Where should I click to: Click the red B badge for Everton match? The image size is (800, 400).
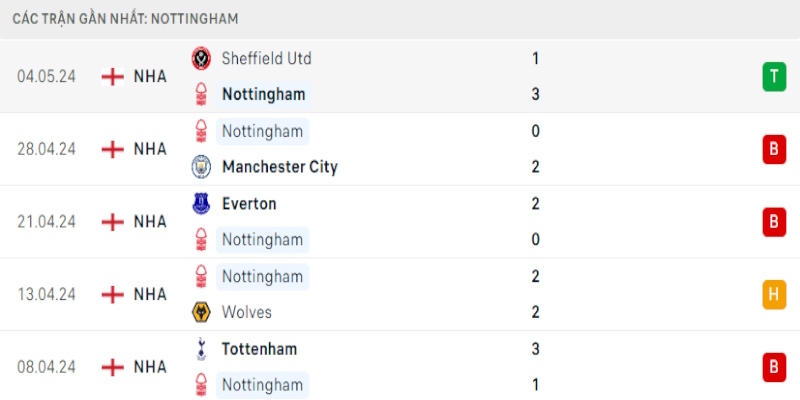773,221
